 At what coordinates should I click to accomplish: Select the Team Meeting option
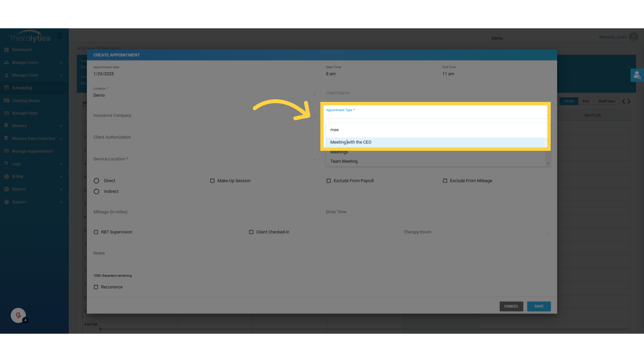pos(344,162)
